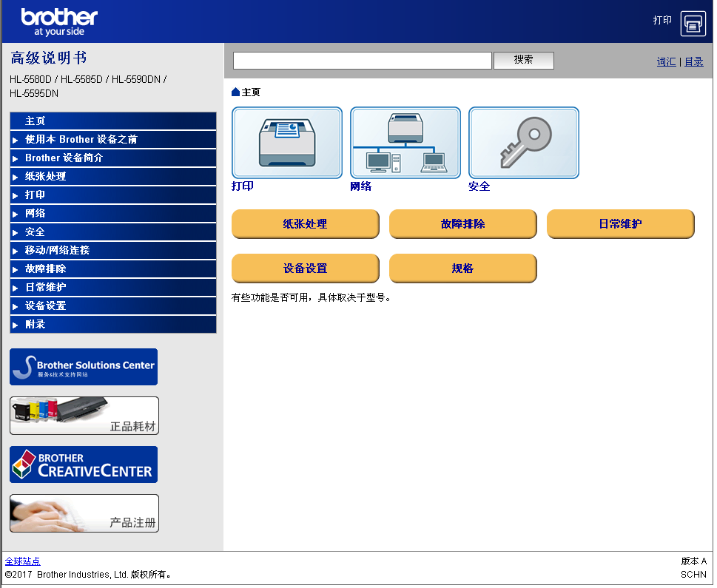Expand the 设备设置 sidebar arrow
717x588 pixels.
[15, 306]
